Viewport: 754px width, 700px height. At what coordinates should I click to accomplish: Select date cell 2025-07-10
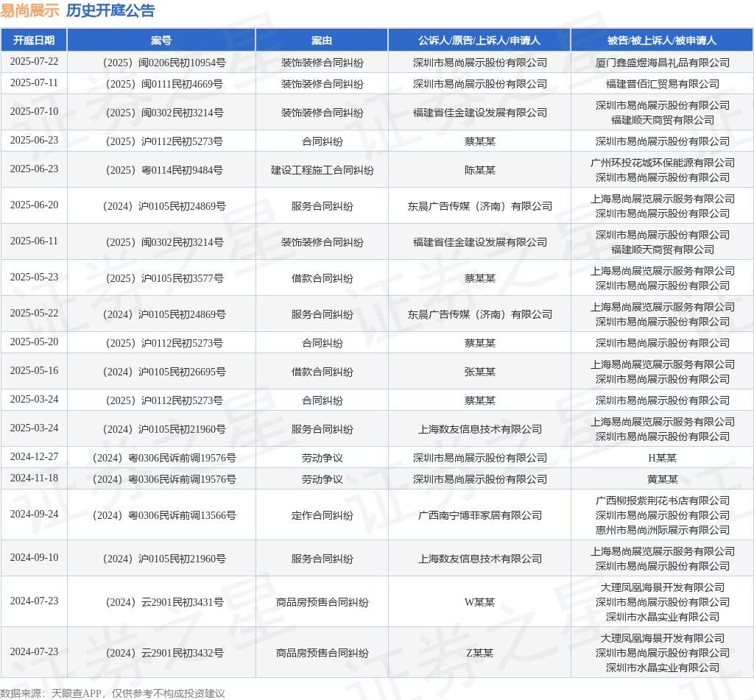(x=34, y=112)
